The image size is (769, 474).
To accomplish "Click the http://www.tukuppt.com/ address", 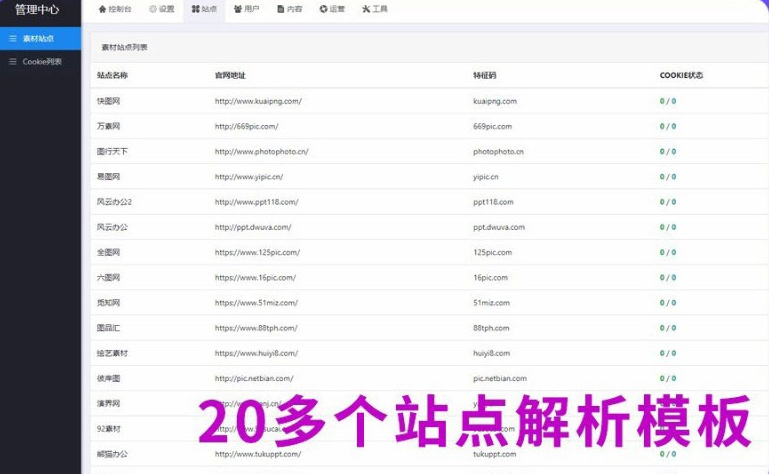I will pyautogui.click(x=258, y=454).
